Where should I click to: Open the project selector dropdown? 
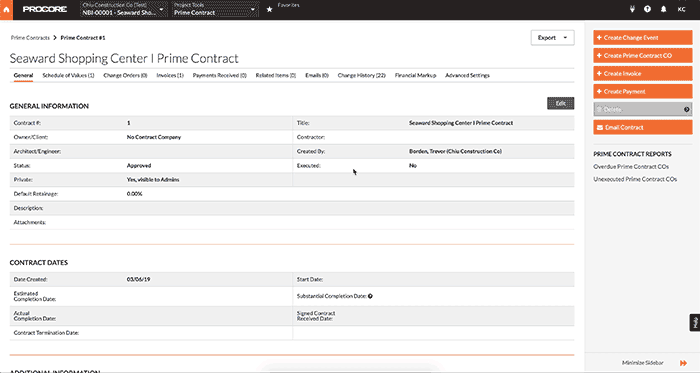[x=124, y=9]
